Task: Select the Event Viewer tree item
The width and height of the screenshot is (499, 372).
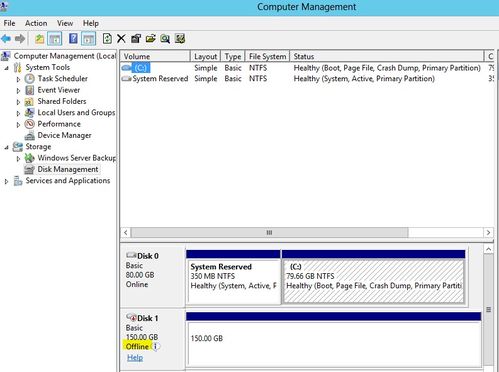Action: pos(59,90)
